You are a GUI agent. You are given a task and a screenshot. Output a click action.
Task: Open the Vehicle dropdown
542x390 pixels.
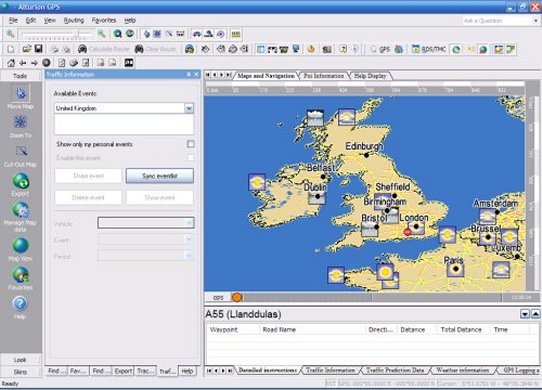point(189,223)
